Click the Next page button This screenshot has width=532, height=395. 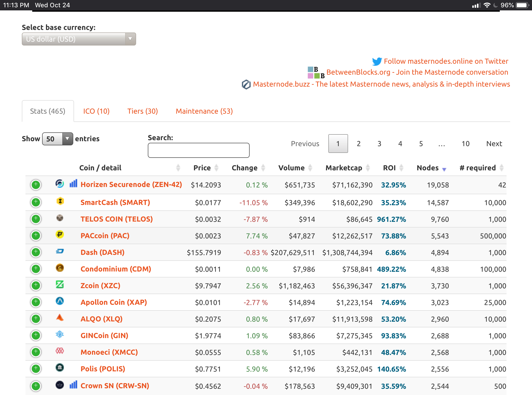494,144
